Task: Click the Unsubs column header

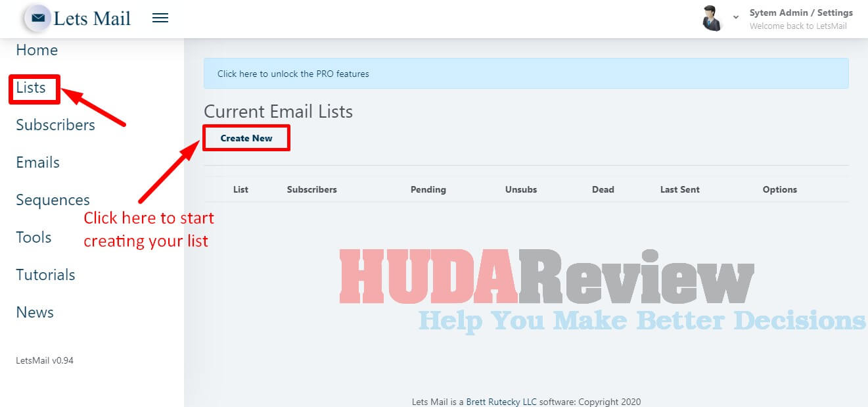Action: (x=521, y=189)
